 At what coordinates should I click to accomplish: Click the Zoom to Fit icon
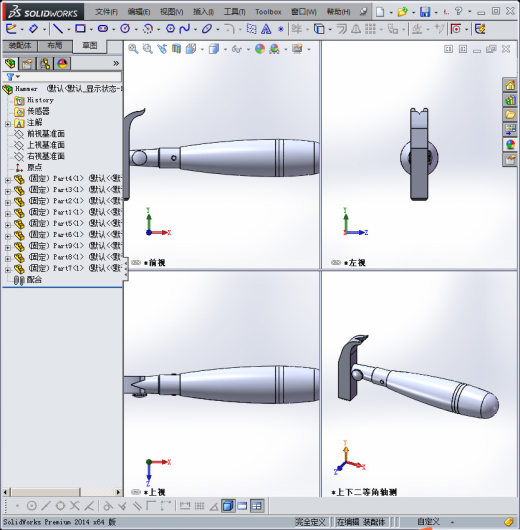pyautogui.click(x=133, y=49)
